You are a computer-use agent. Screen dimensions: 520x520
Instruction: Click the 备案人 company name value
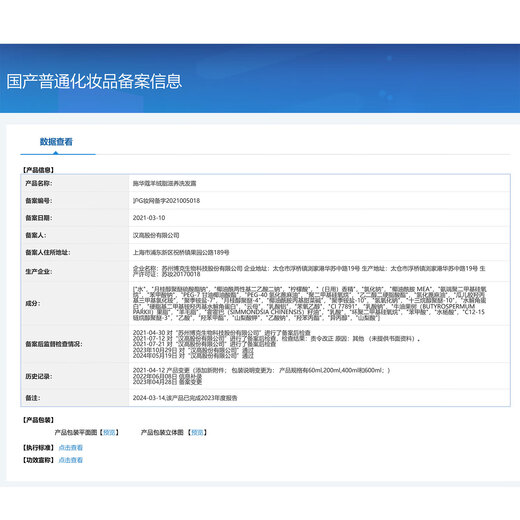pos(156,235)
